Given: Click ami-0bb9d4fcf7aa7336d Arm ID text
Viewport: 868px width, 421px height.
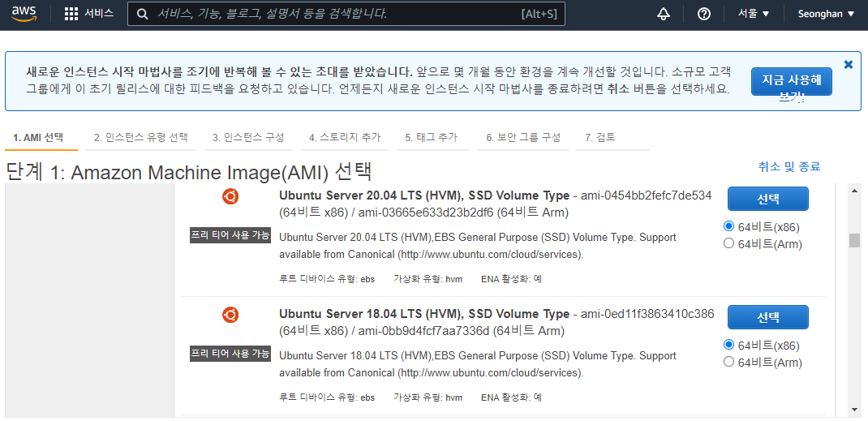Looking at the screenshot, I should [423, 332].
